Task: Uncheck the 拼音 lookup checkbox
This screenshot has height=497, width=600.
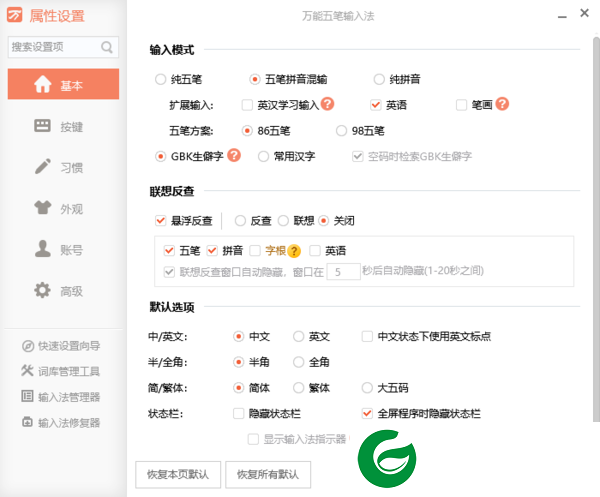Action: pos(212,251)
